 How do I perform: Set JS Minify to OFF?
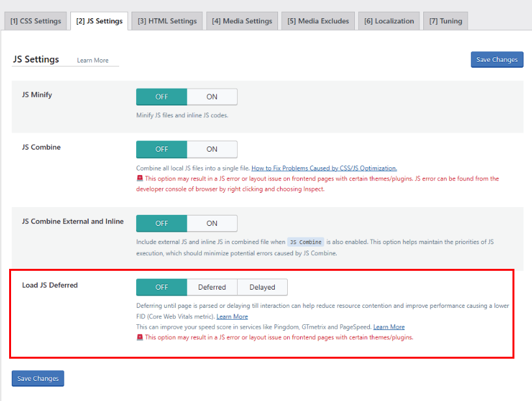point(161,97)
